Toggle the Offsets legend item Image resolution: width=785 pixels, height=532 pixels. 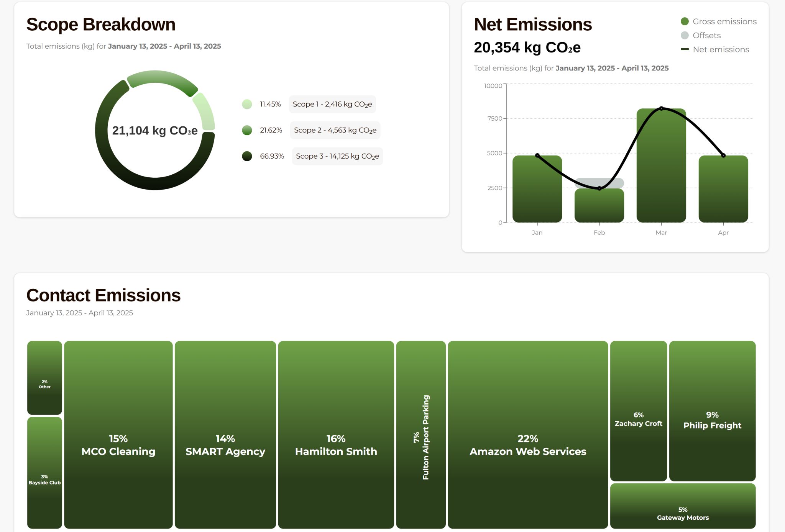[701, 35]
